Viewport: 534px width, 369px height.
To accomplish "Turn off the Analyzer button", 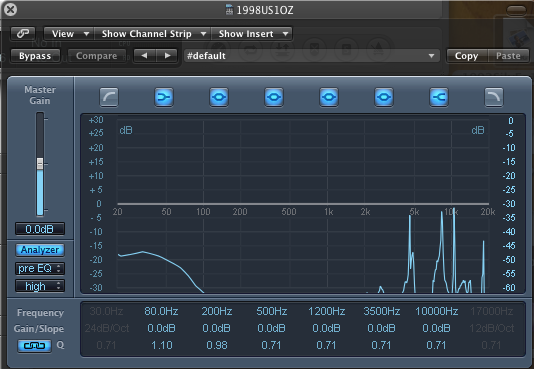I will [x=40, y=250].
